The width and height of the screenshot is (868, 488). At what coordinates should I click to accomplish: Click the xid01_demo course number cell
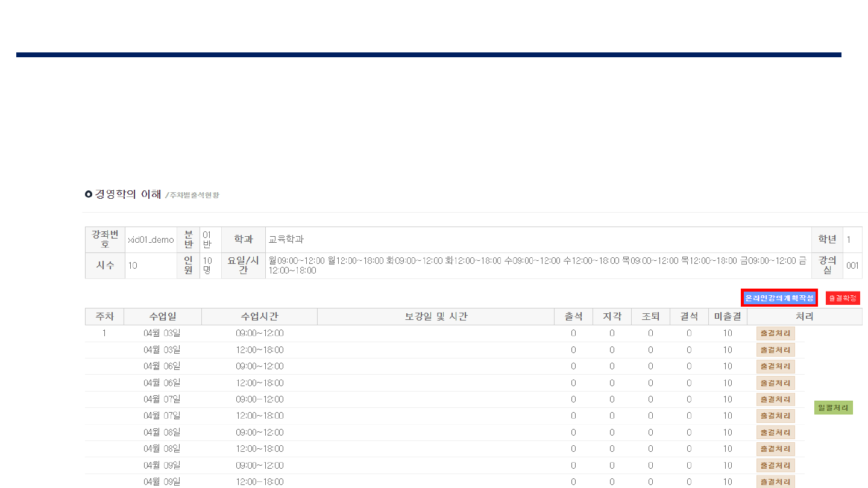(x=151, y=240)
